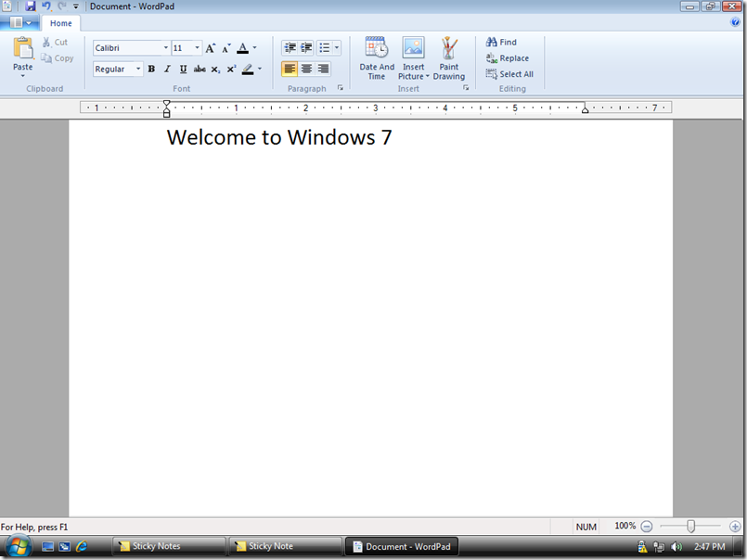Copy the selected text
This screenshot has height=560, width=747.
[x=58, y=58]
